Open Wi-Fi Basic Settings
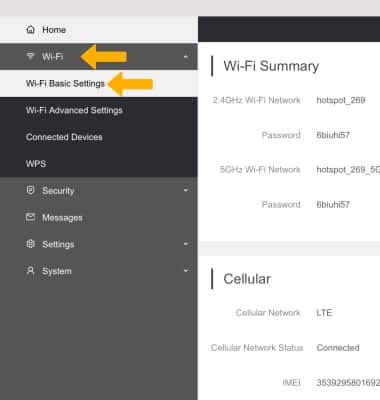Screen dimensions: 380x400 point(99,83)
